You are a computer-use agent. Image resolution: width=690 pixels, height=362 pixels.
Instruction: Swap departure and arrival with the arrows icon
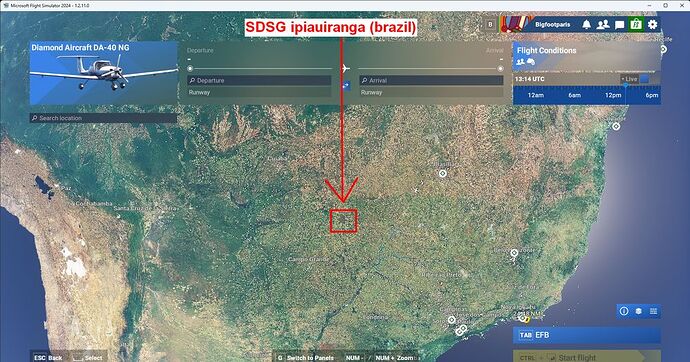pos(346,85)
